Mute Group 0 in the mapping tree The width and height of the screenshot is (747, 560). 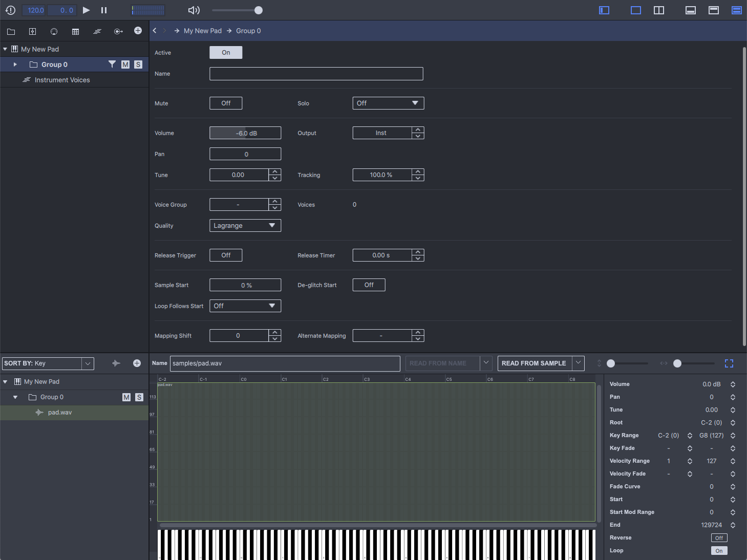(x=126, y=397)
